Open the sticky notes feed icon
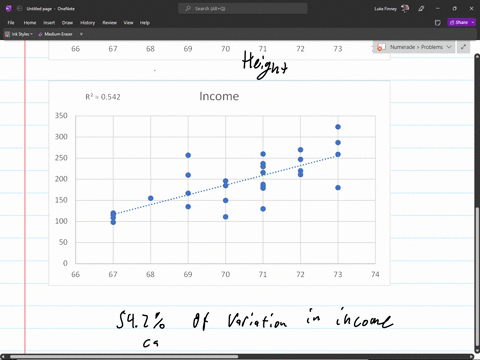The height and width of the screenshot is (360, 480). (x=438, y=23)
